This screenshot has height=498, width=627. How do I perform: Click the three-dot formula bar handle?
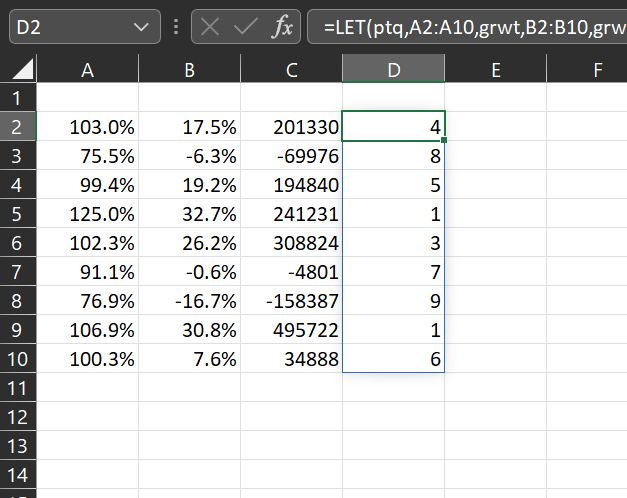pyautogui.click(x=176, y=27)
